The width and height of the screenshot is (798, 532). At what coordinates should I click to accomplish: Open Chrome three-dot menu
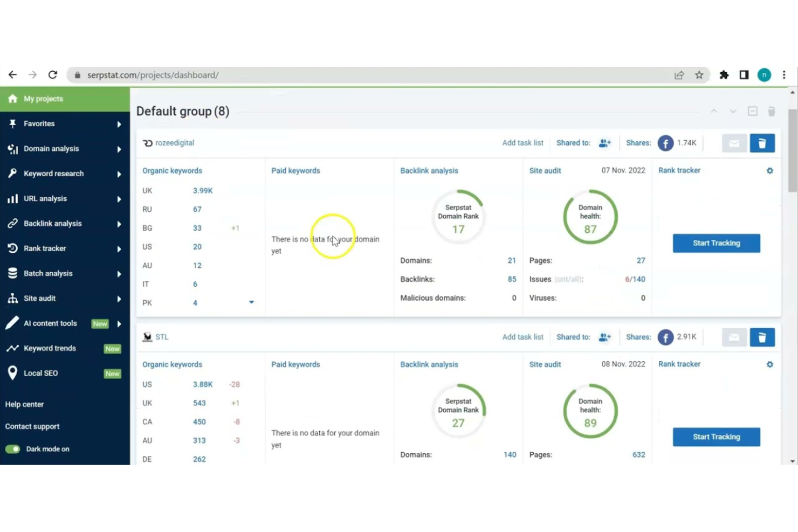pyautogui.click(x=784, y=75)
